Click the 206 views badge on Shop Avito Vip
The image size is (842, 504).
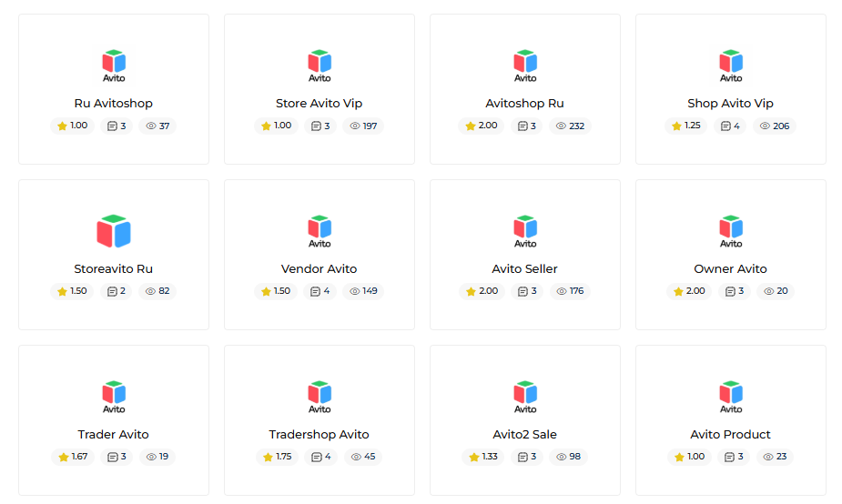(x=775, y=126)
